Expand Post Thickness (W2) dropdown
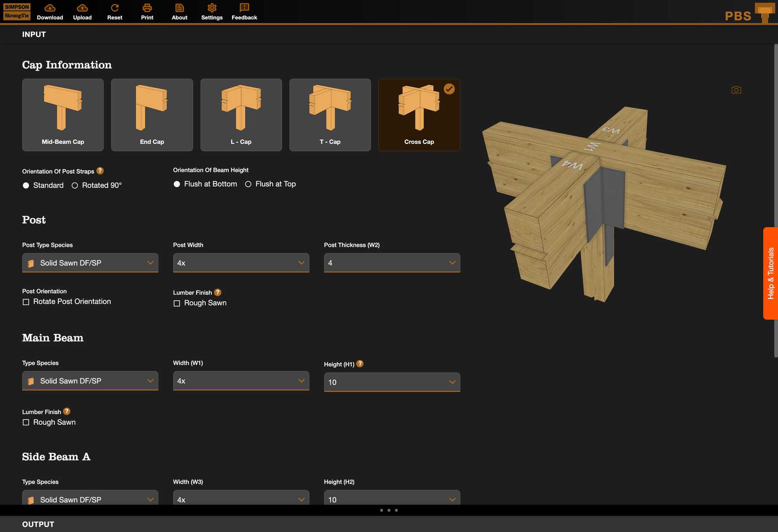 tap(392, 263)
